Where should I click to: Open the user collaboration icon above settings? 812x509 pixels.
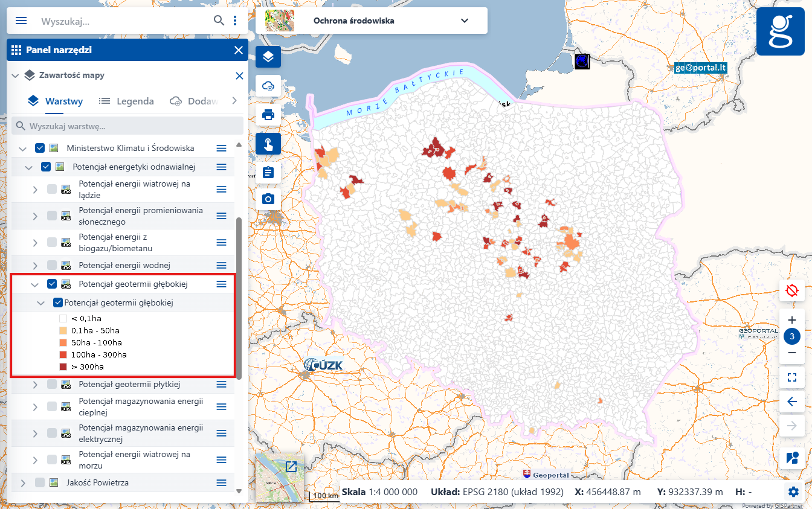pyautogui.click(x=791, y=458)
